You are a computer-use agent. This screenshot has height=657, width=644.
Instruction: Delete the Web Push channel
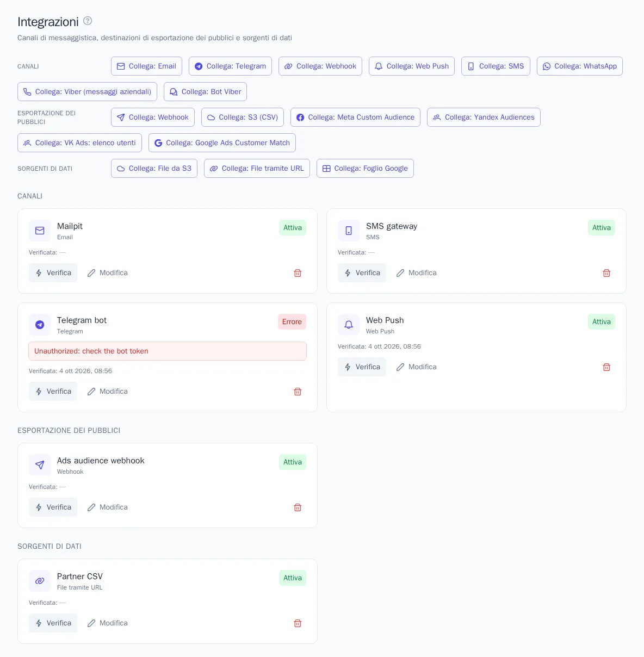pyautogui.click(x=606, y=367)
